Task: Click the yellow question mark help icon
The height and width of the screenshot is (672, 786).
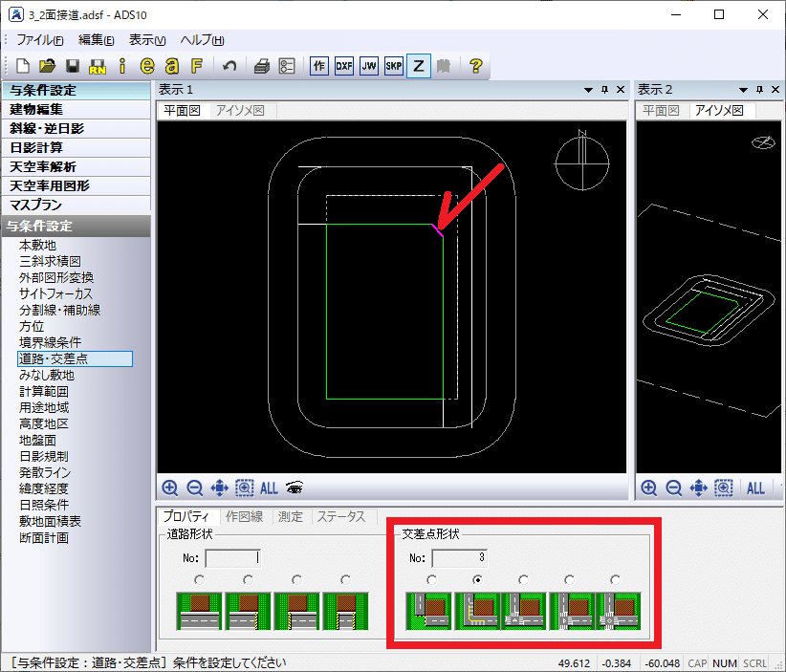Action: point(475,66)
